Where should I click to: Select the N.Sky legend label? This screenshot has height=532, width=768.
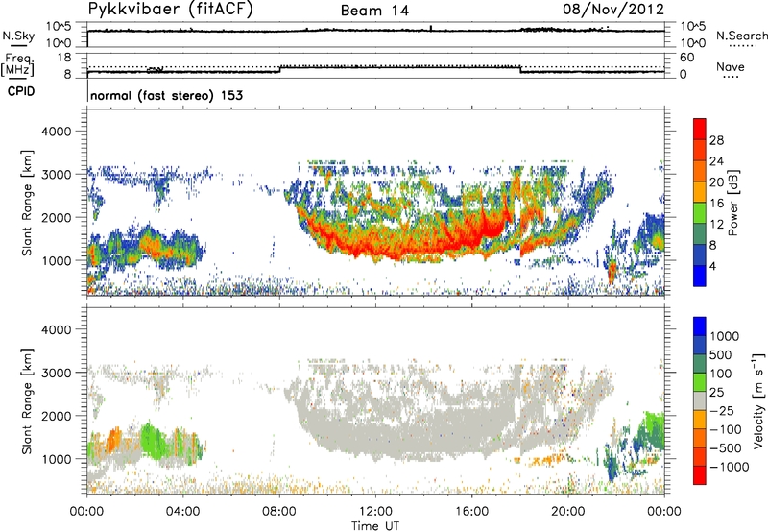click(18, 36)
